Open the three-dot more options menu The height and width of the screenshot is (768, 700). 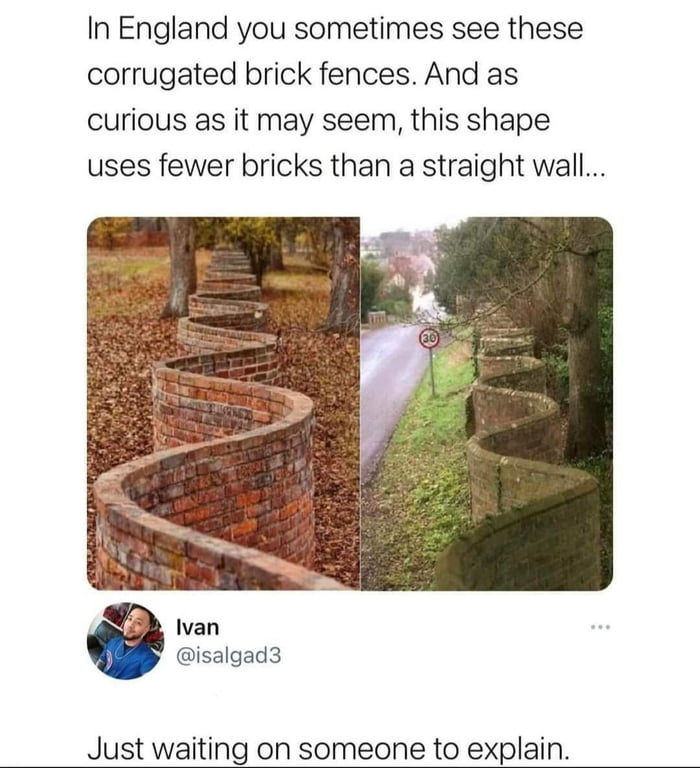(x=600, y=627)
